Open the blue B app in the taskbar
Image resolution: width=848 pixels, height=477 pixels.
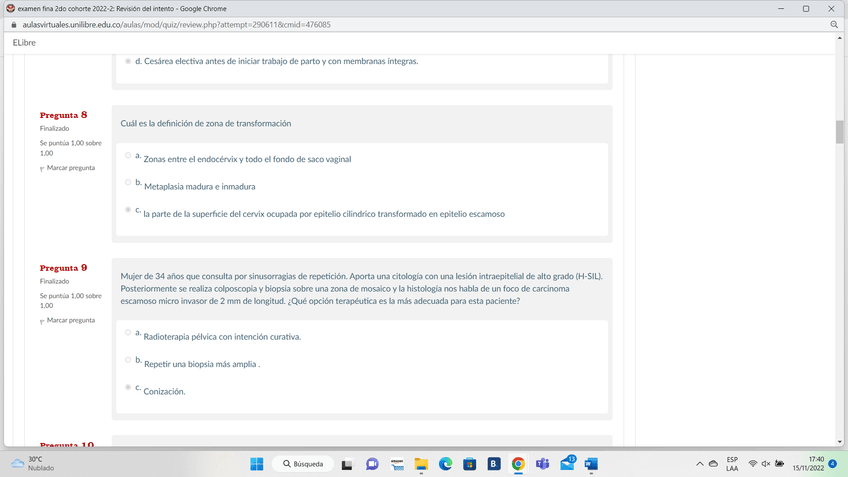(x=494, y=464)
